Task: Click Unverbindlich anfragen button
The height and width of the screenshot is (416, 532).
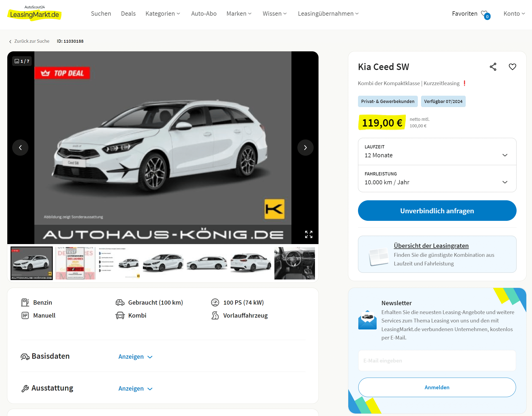Action: [437, 211]
